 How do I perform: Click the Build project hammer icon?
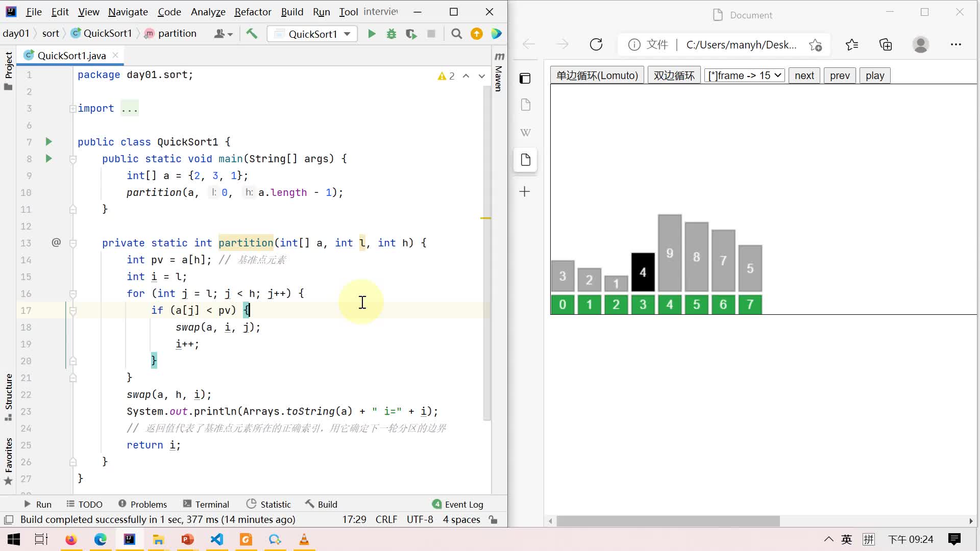pos(251,34)
